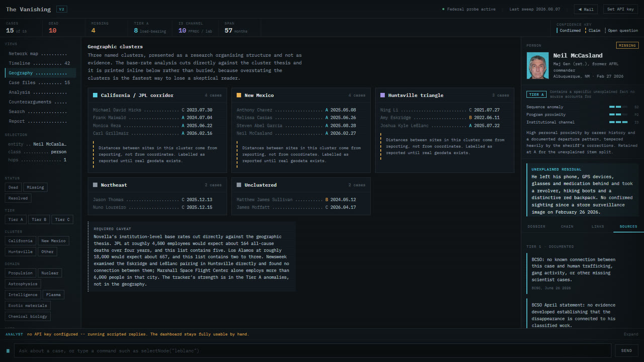This screenshot has width=644, height=362.
Task: Open Neil McCasland's portrait photo
Action: [x=537, y=65]
